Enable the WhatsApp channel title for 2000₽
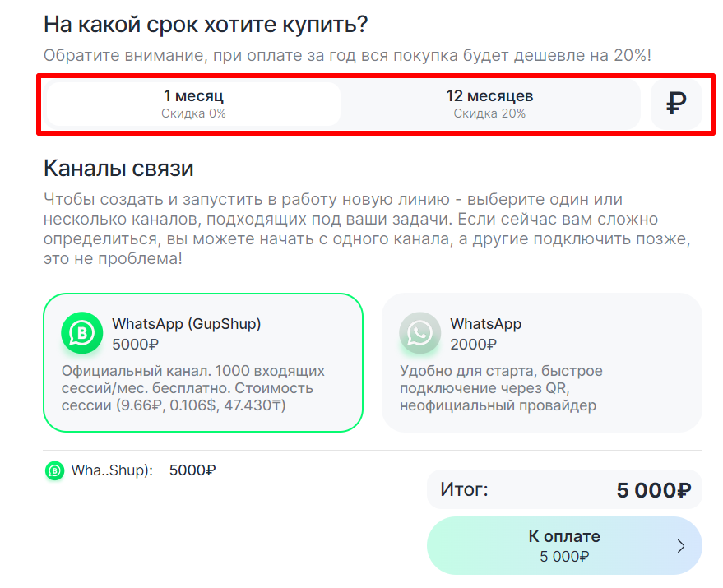The width and height of the screenshot is (723, 588). pyautogui.click(x=485, y=324)
